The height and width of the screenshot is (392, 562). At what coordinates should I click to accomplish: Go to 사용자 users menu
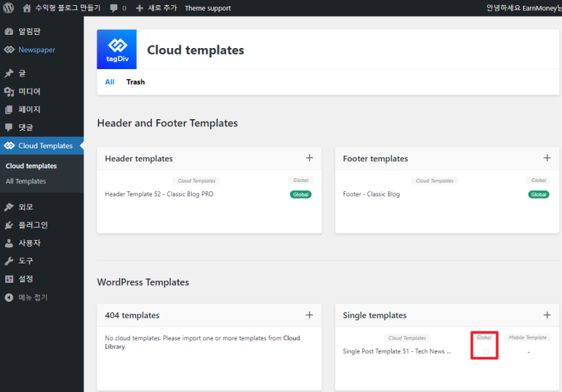[x=29, y=243]
